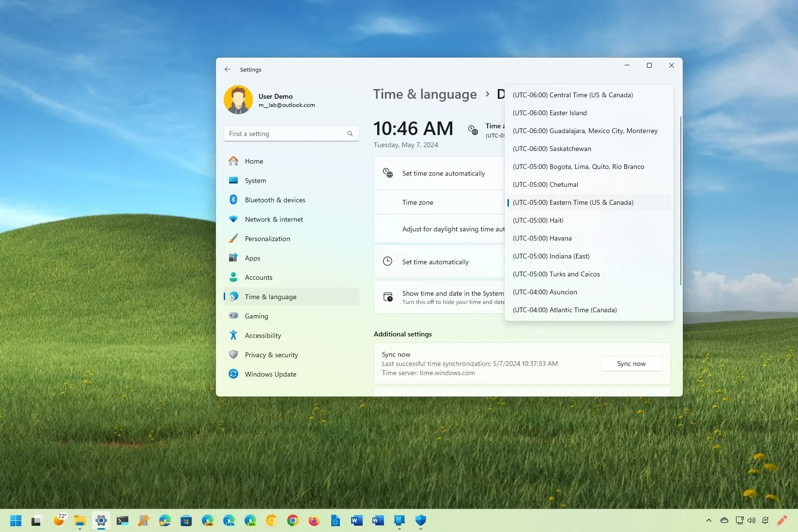Navigate back using the Settings back arrow
798x532 pixels.
(x=227, y=69)
